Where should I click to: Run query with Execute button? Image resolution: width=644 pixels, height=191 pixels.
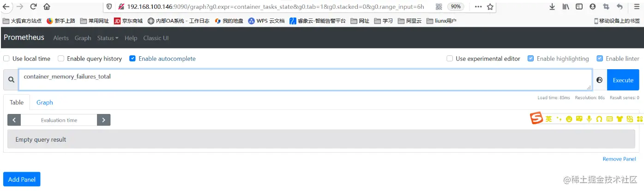[623, 80]
